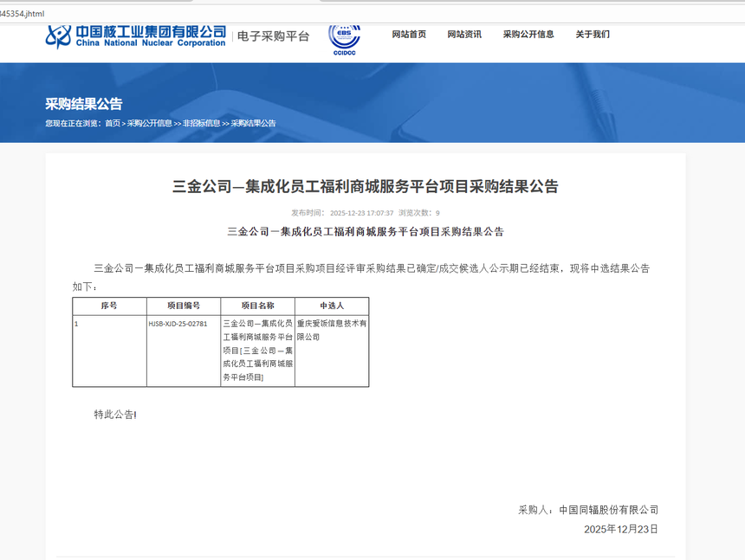This screenshot has width=745, height=560.
Task: Go to 首页 in the breadcrumb
Action: tap(113, 124)
